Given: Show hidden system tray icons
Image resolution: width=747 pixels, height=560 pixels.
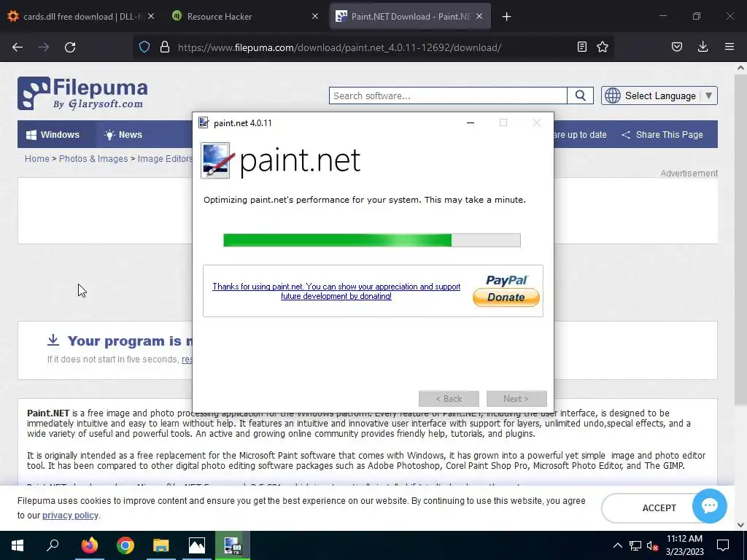Looking at the screenshot, I should (x=617, y=545).
